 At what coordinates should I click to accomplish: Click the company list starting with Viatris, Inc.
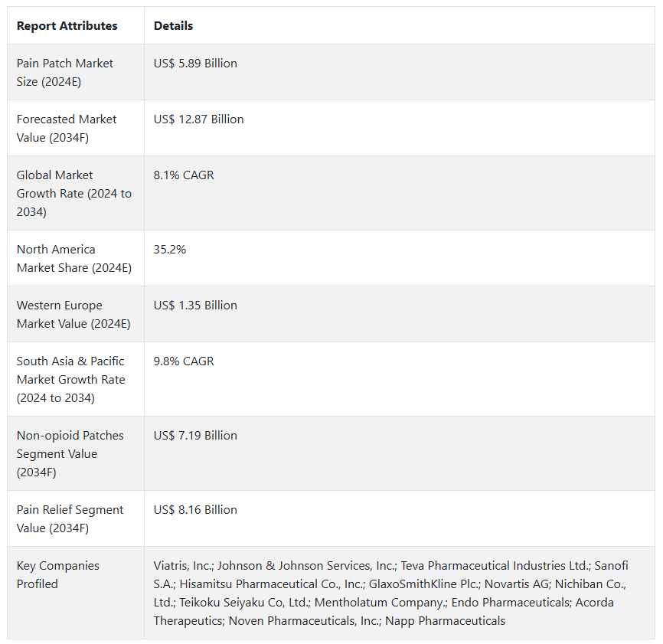tap(390, 593)
